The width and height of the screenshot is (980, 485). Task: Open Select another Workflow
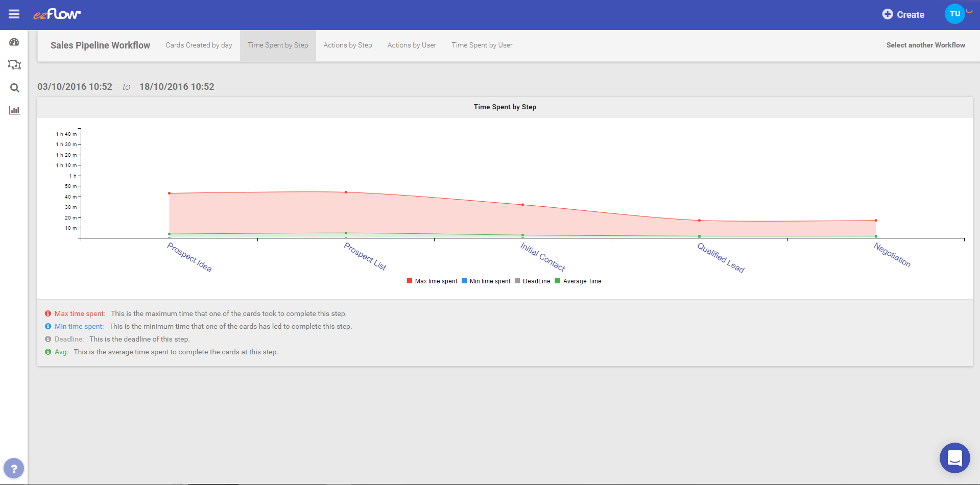pyautogui.click(x=925, y=45)
